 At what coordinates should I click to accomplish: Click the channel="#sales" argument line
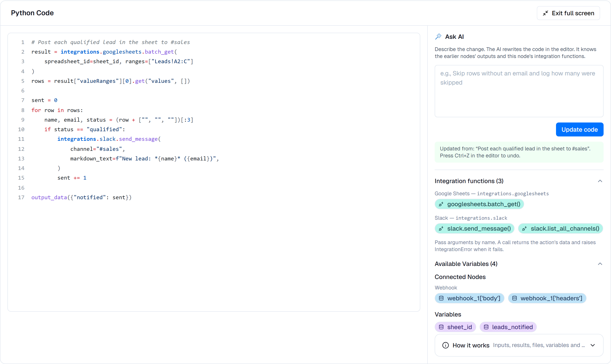[98, 149]
